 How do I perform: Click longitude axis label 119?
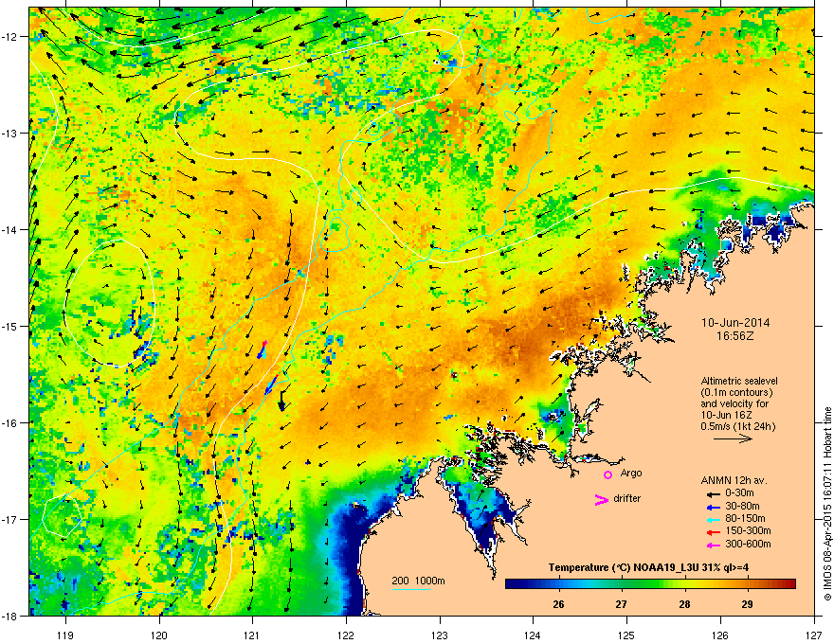[65, 635]
